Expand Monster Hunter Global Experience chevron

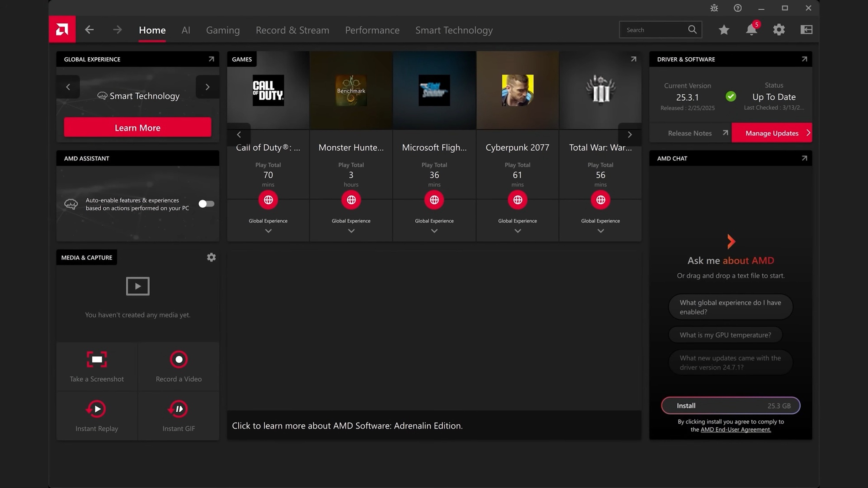[351, 231]
